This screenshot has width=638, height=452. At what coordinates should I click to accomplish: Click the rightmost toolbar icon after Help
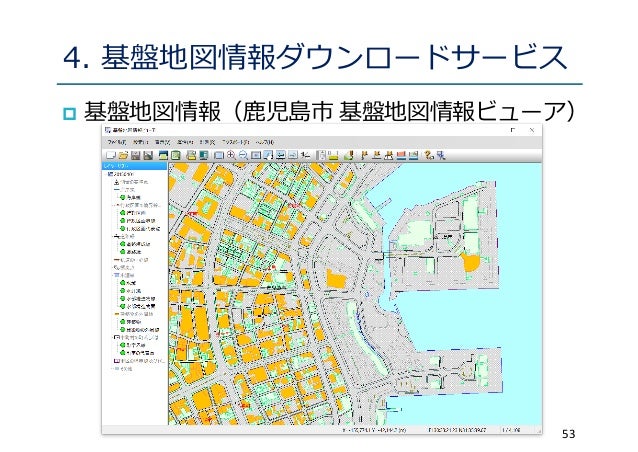click(440, 156)
